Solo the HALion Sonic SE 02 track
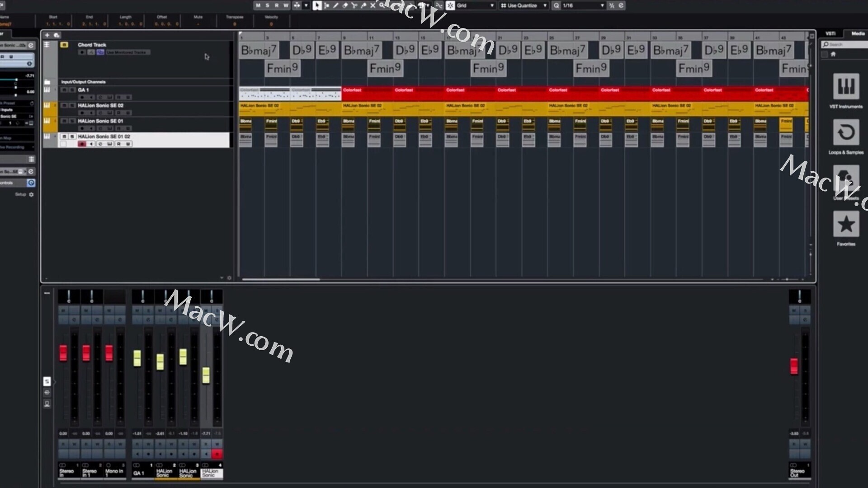The width and height of the screenshot is (868, 488). 71,105
